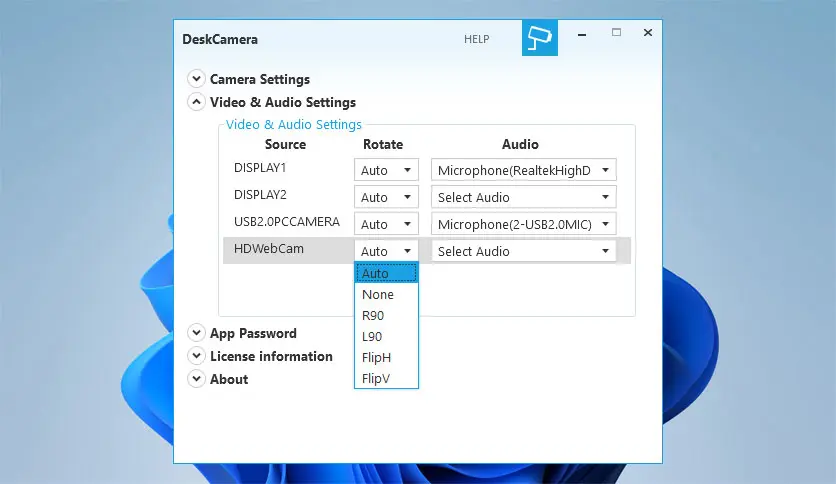The image size is (836, 484).
Task: Open the Rotate dropdown for DISPLAY2
Action: coord(386,197)
